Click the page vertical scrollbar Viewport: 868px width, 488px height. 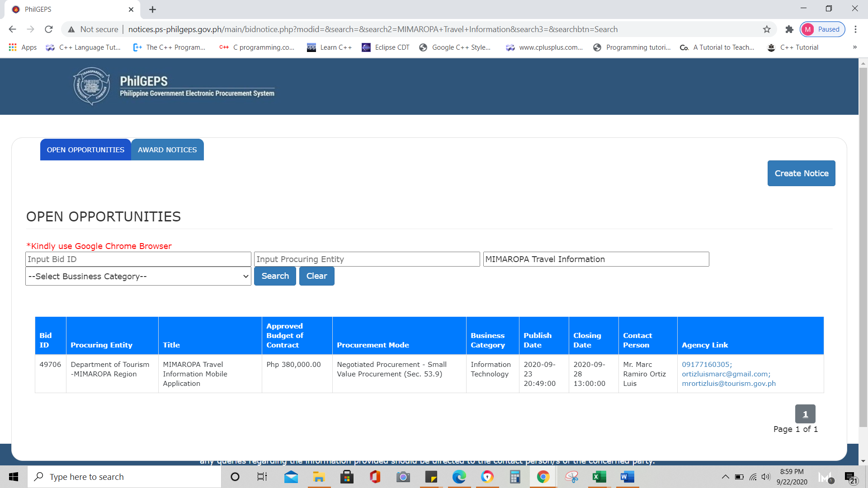(x=863, y=249)
